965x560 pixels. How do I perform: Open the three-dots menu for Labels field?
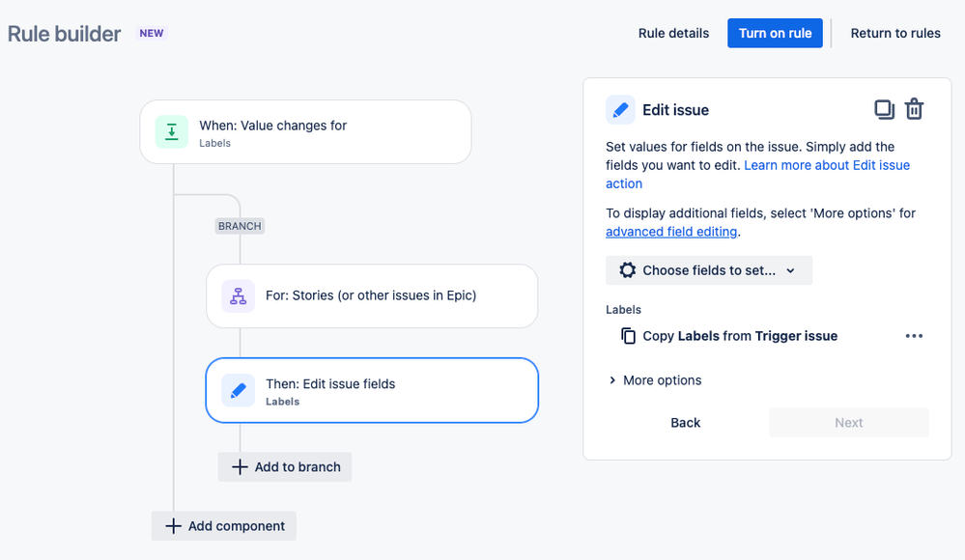pyautogui.click(x=914, y=336)
